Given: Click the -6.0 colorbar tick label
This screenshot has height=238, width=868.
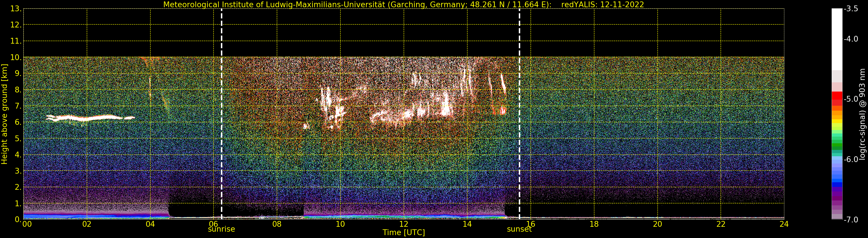Looking at the screenshot, I should (x=851, y=159).
